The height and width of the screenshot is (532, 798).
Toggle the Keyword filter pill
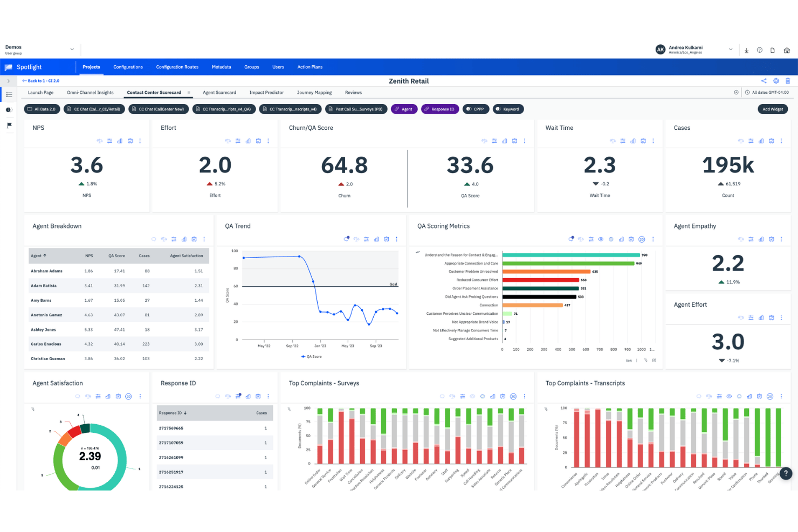point(507,109)
